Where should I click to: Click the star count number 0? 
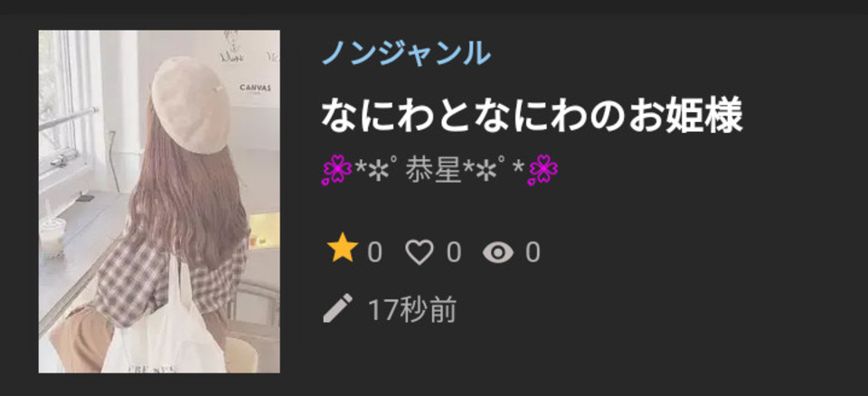click(x=374, y=253)
